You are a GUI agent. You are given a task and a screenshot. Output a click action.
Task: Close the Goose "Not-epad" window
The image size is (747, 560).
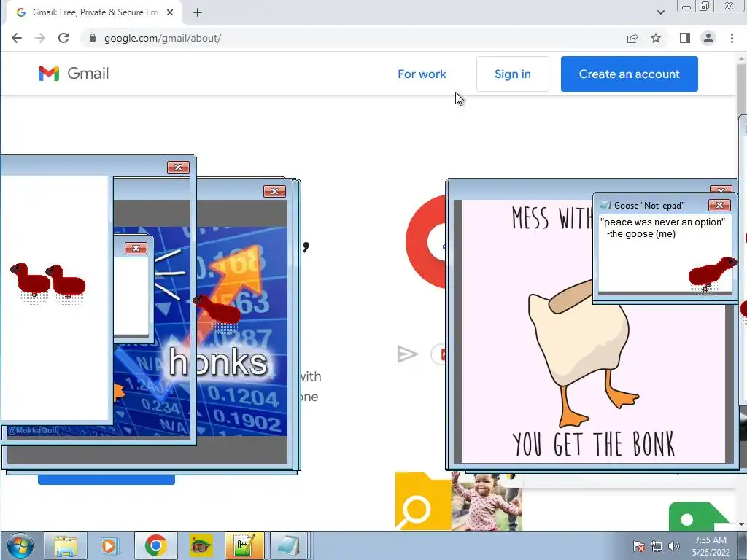tap(719, 205)
